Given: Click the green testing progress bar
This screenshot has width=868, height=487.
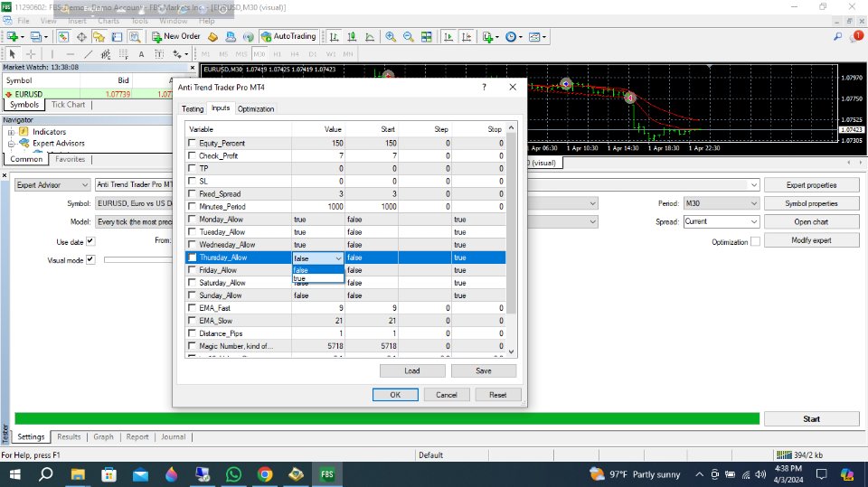Looking at the screenshot, I should point(387,419).
